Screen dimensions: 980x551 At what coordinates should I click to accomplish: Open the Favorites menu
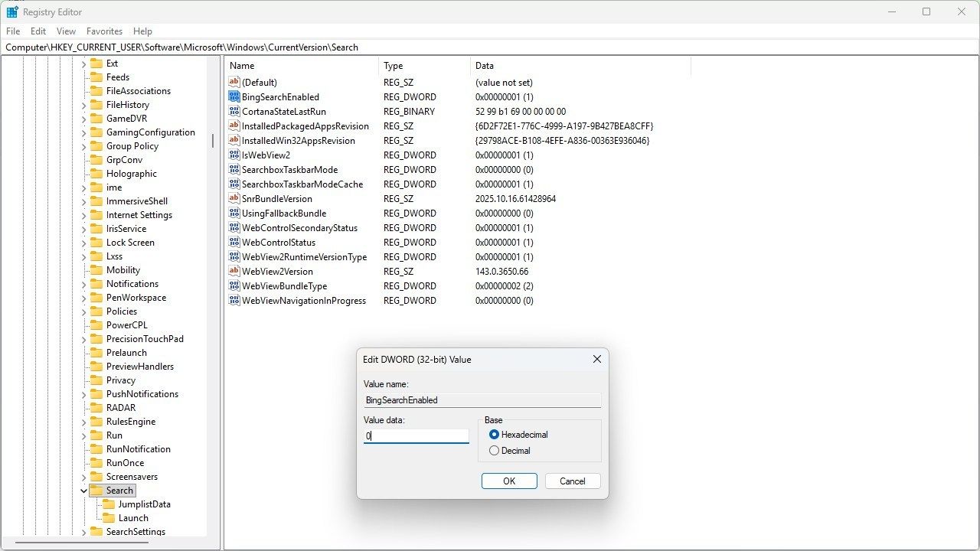104,31
